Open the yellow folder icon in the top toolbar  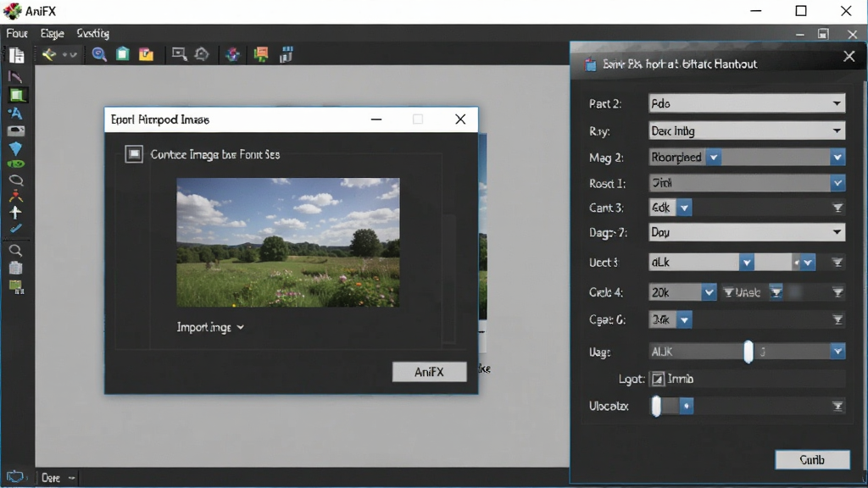pyautogui.click(x=146, y=54)
